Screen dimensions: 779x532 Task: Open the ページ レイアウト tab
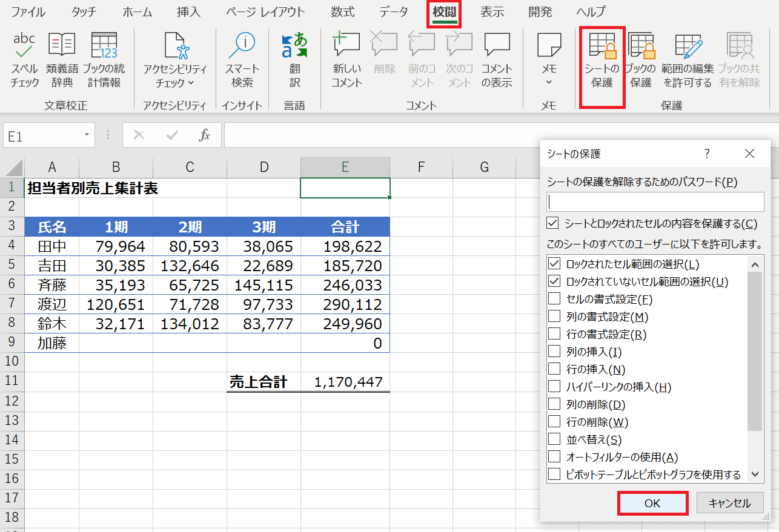point(266,12)
